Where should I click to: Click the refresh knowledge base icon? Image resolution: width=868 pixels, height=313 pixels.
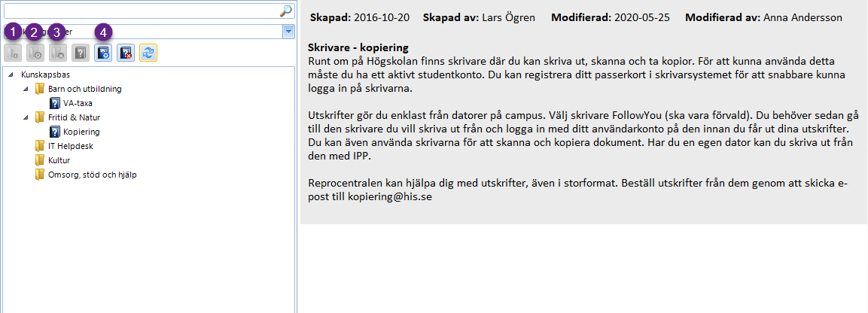tap(148, 53)
